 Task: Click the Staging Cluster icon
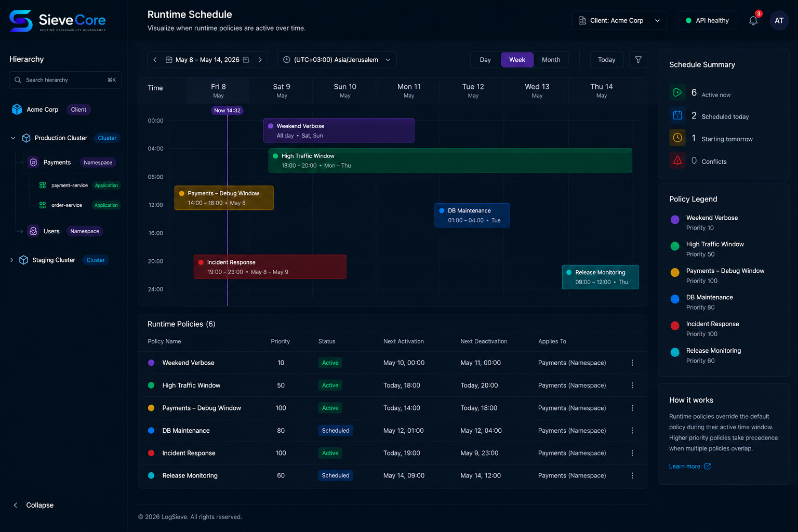tap(23, 260)
